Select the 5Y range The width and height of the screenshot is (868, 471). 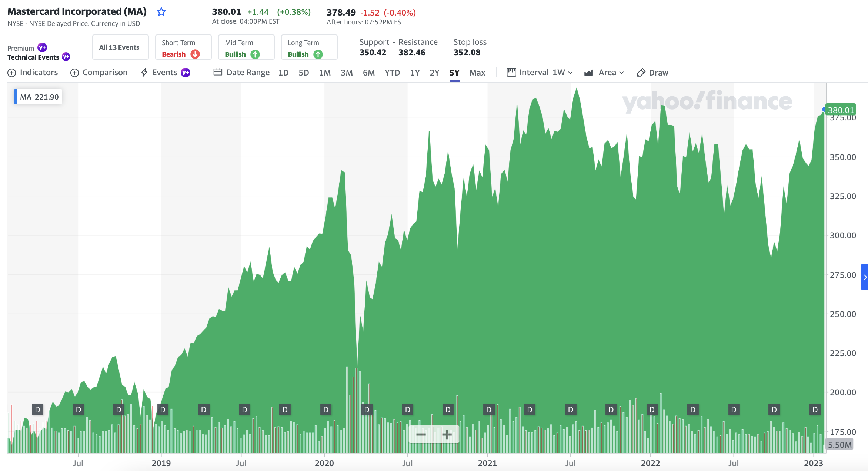[x=454, y=73]
